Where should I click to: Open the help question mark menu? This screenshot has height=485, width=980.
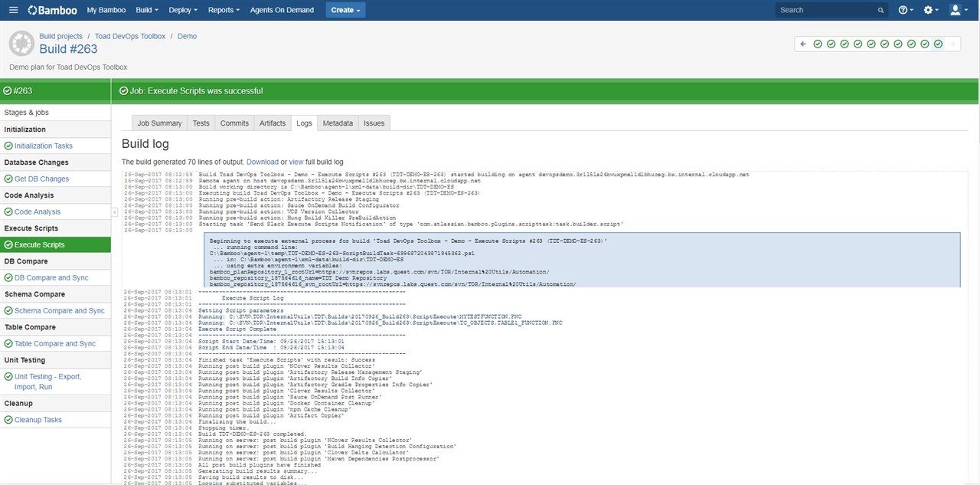[906, 10]
